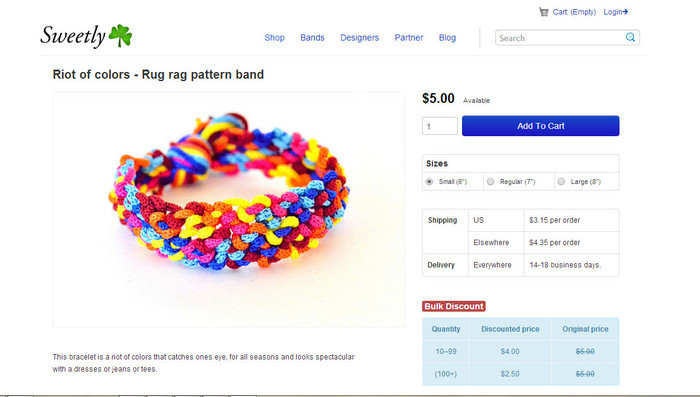Click the Add To Cart button
700x397 pixels.
[x=541, y=126]
